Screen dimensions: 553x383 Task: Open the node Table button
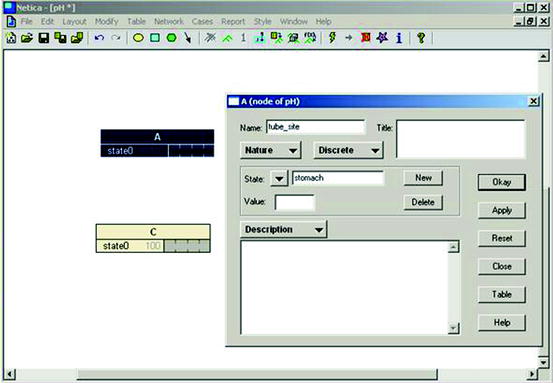pyautogui.click(x=502, y=294)
